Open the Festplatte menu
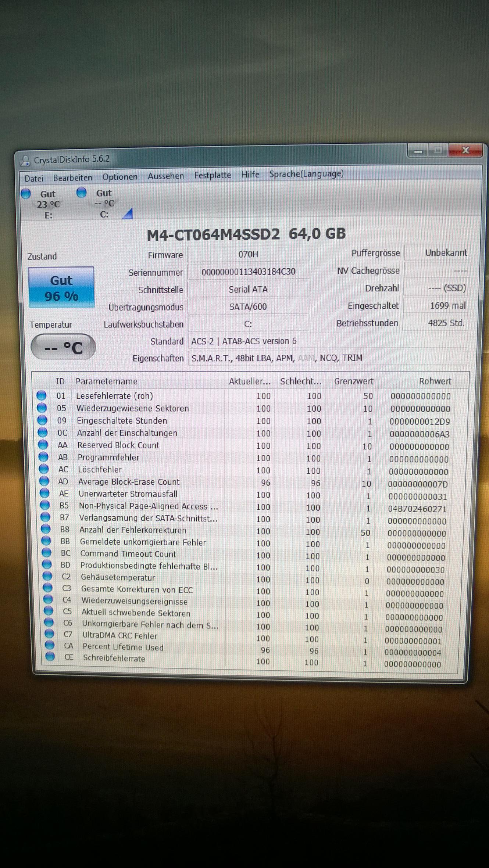The width and height of the screenshot is (489, 868). pyautogui.click(x=213, y=175)
